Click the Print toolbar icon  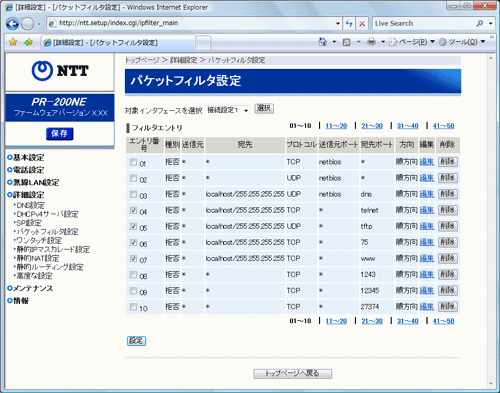371,42
